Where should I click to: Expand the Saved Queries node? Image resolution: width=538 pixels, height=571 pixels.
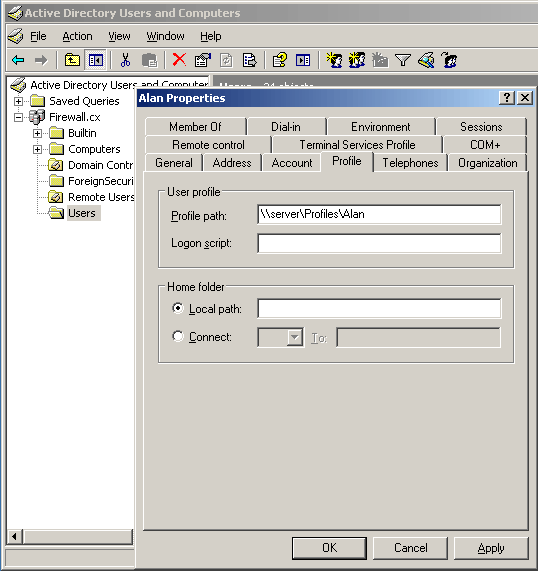18,101
